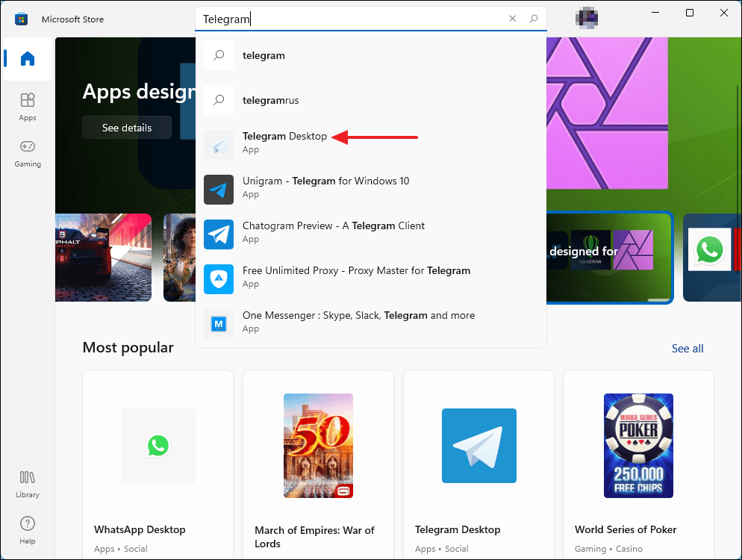Open the woman character game banner thumbnail
742x560 pixels.
click(x=180, y=258)
